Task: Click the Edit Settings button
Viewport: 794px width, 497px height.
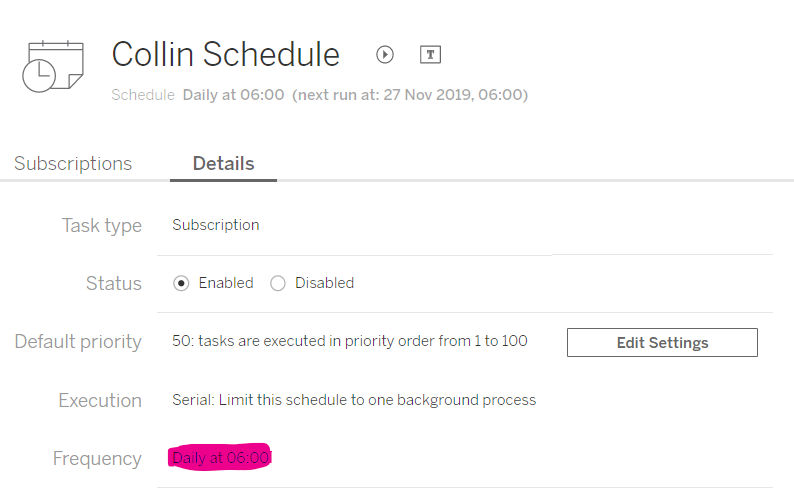Action: [x=662, y=342]
